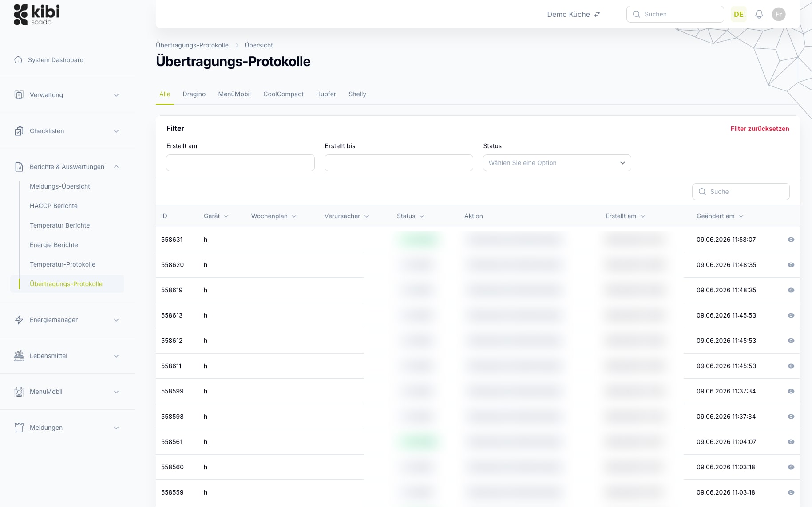Switch location via Demo Küche swap icon
The width and height of the screenshot is (812, 507).
click(597, 14)
